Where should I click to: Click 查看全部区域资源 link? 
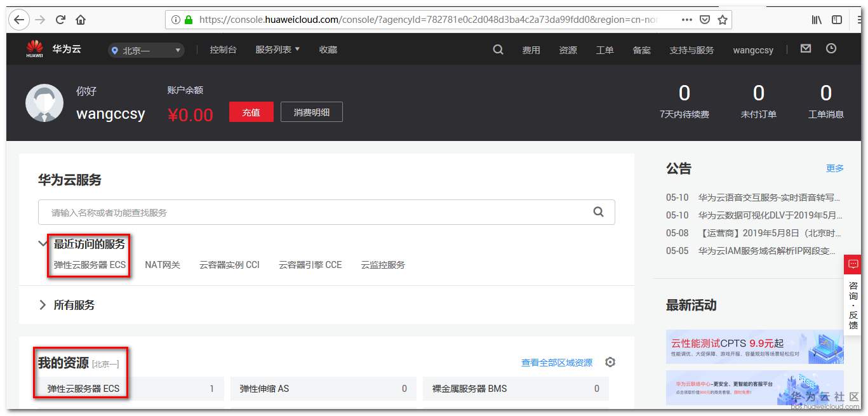tap(557, 363)
